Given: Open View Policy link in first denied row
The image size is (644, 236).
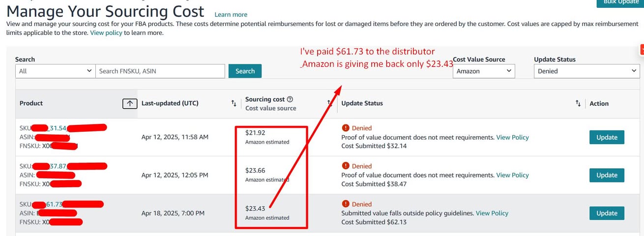Looking at the screenshot, I should pyautogui.click(x=512, y=137).
